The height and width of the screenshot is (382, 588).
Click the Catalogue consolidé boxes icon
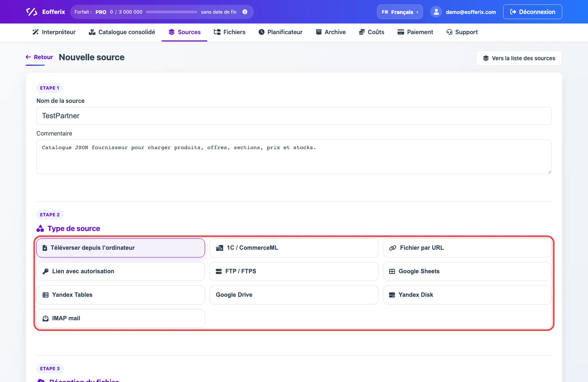[92, 32]
